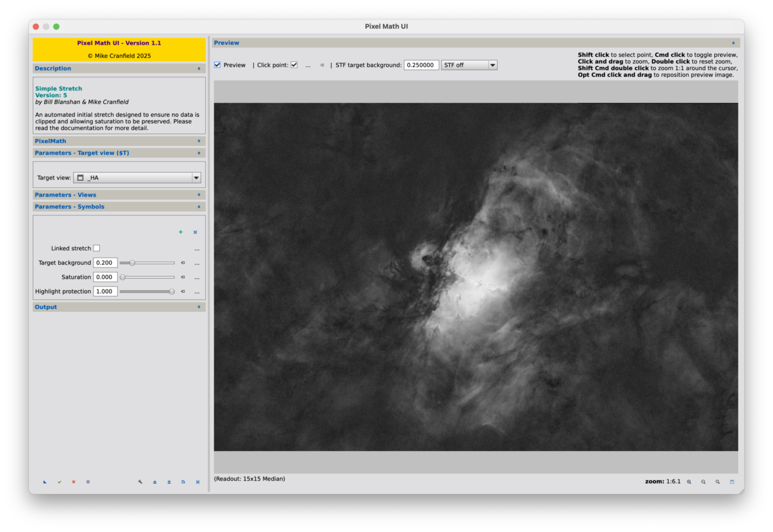
Task: Enable the Preview checkbox
Action: click(x=217, y=64)
